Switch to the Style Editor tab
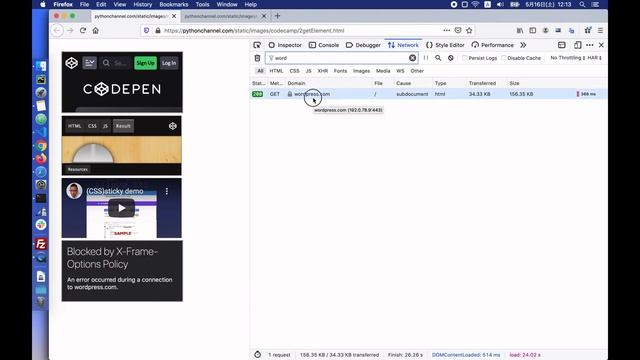 445,45
